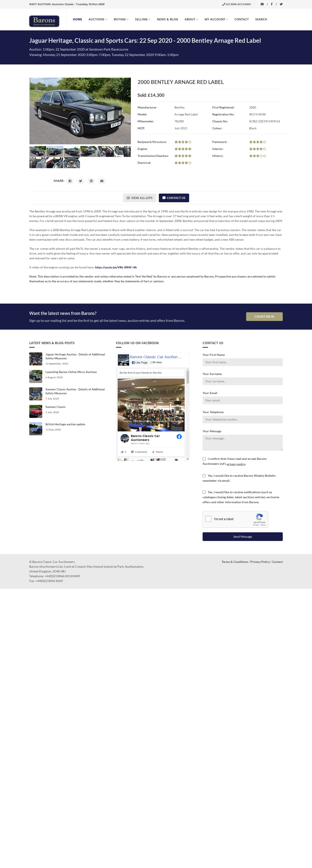Viewport: 312px width, 868px height.
Task: Open email envelope icon in top bar
Action: click(x=262, y=4)
